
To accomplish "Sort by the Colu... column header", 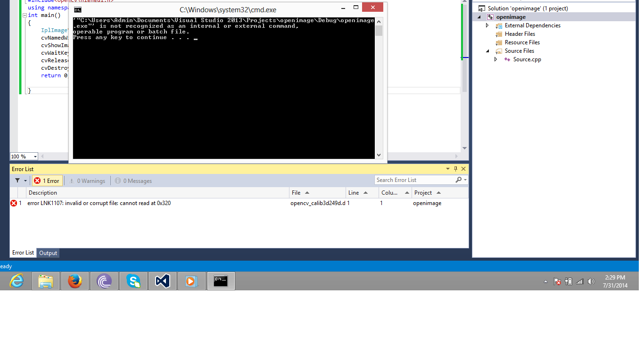I will point(395,193).
